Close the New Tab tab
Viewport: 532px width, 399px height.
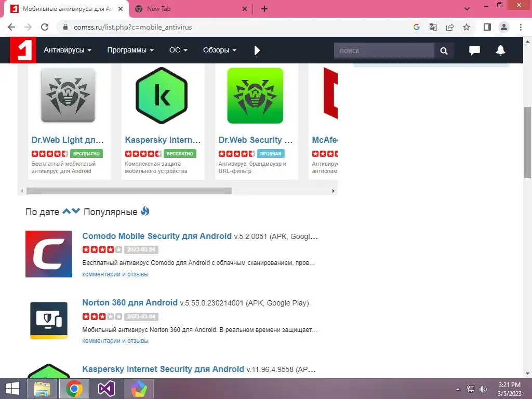pyautogui.click(x=245, y=9)
